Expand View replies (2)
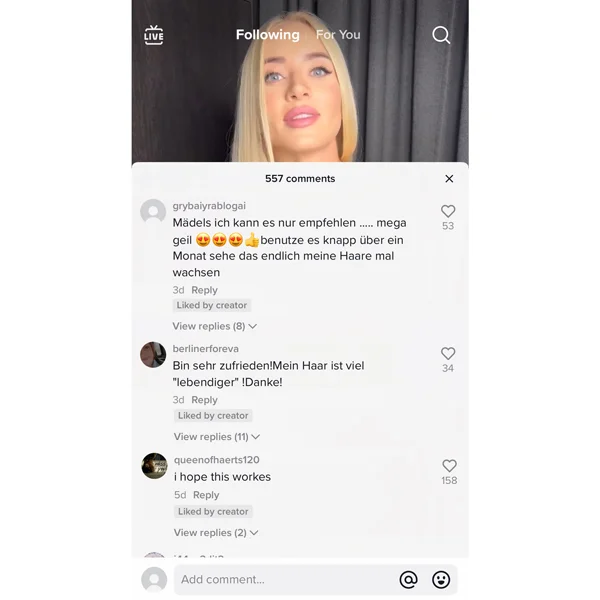The height and width of the screenshot is (600, 600). 216,533
